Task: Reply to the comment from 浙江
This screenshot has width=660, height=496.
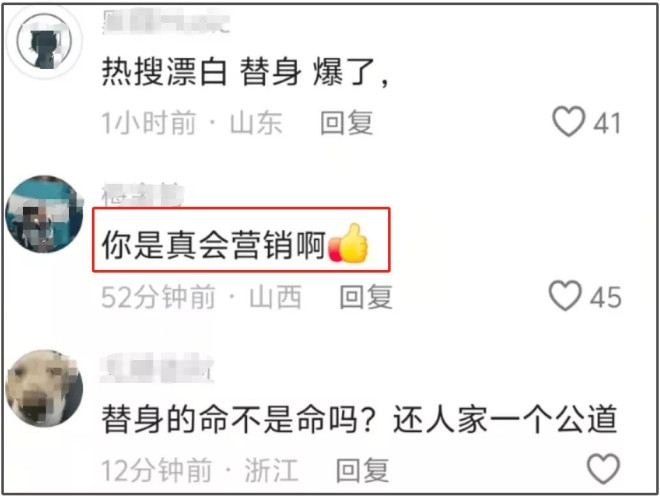Action: pos(362,470)
